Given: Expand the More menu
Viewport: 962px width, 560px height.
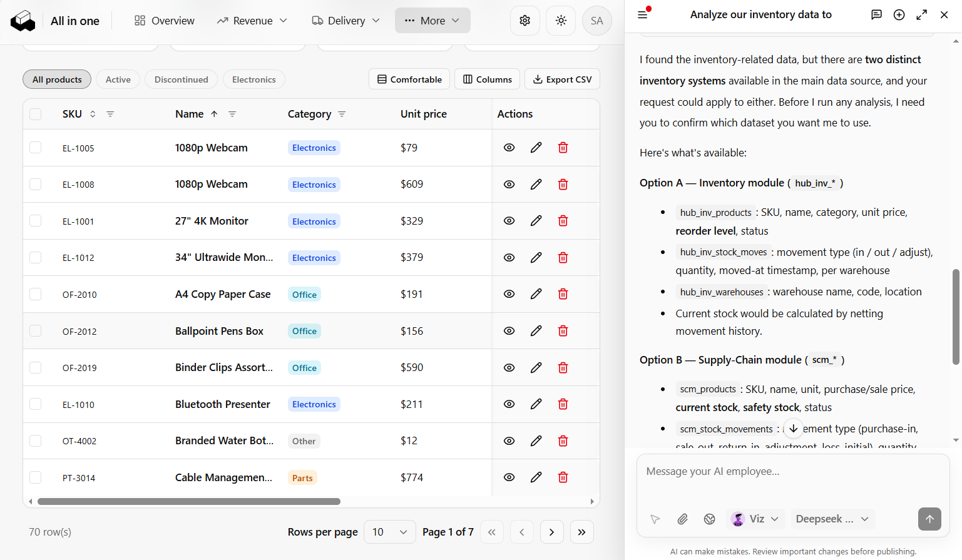Looking at the screenshot, I should (x=432, y=21).
